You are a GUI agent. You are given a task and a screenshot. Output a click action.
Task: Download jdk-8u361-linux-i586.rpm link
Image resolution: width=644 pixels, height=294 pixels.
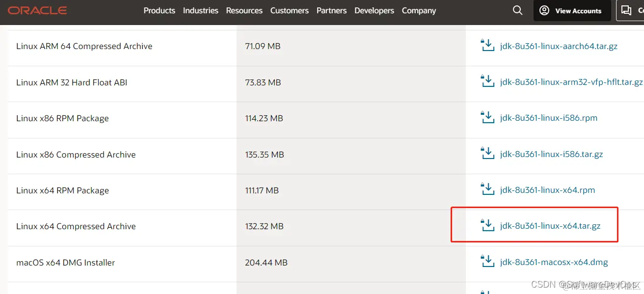pos(549,118)
